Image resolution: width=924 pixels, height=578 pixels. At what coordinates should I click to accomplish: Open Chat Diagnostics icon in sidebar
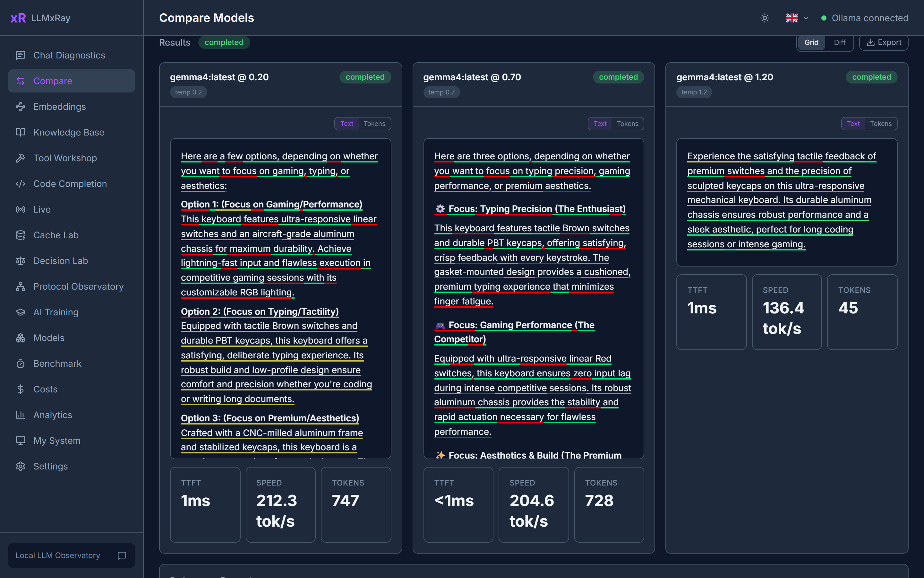tap(21, 56)
